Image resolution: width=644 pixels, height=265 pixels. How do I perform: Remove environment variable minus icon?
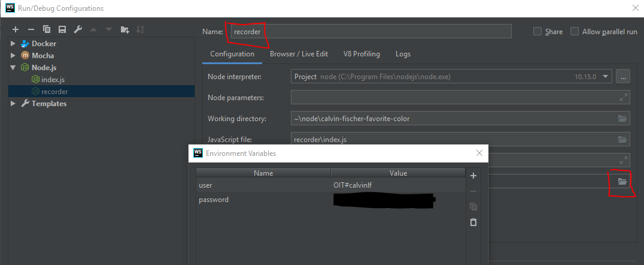click(x=473, y=191)
